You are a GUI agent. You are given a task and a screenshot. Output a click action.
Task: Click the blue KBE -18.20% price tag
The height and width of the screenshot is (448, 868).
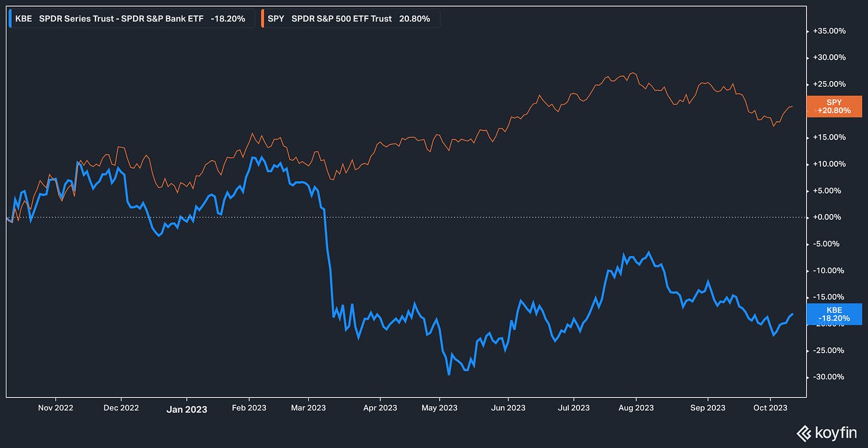[833, 314]
